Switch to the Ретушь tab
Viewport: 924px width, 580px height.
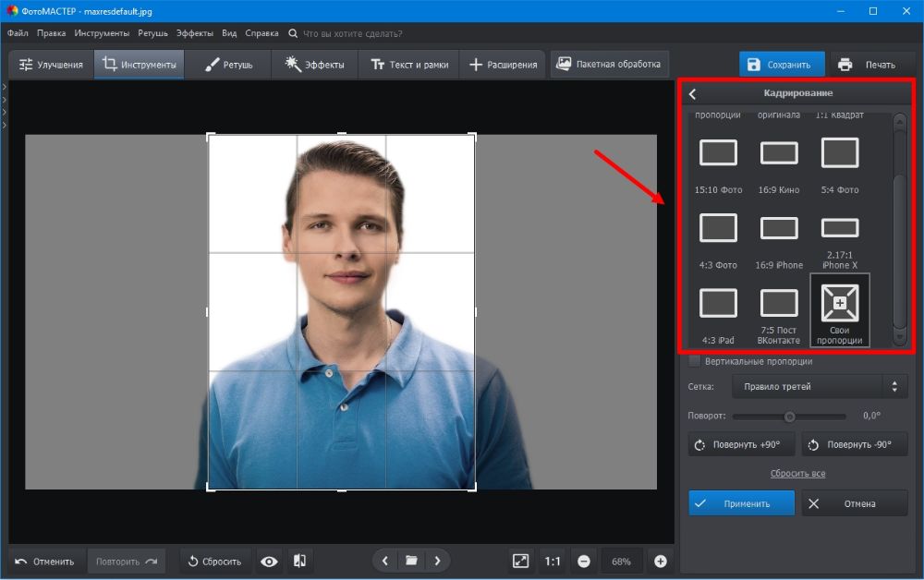(227, 65)
